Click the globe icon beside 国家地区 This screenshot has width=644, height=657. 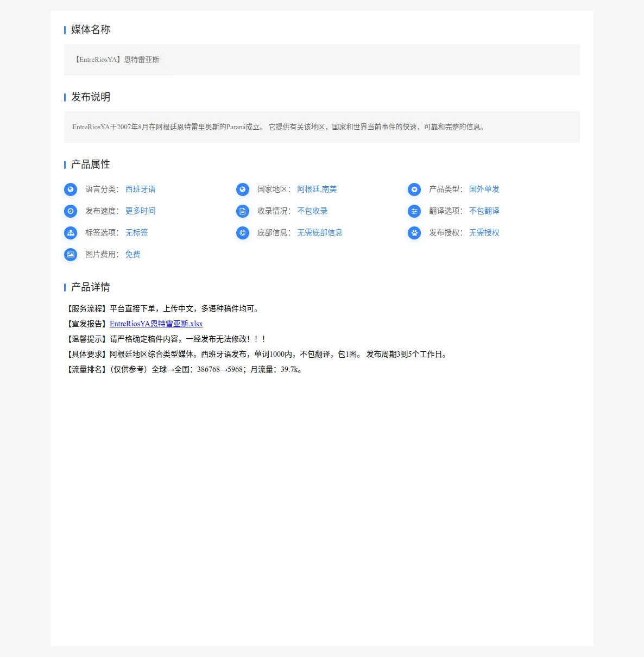pos(243,189)
